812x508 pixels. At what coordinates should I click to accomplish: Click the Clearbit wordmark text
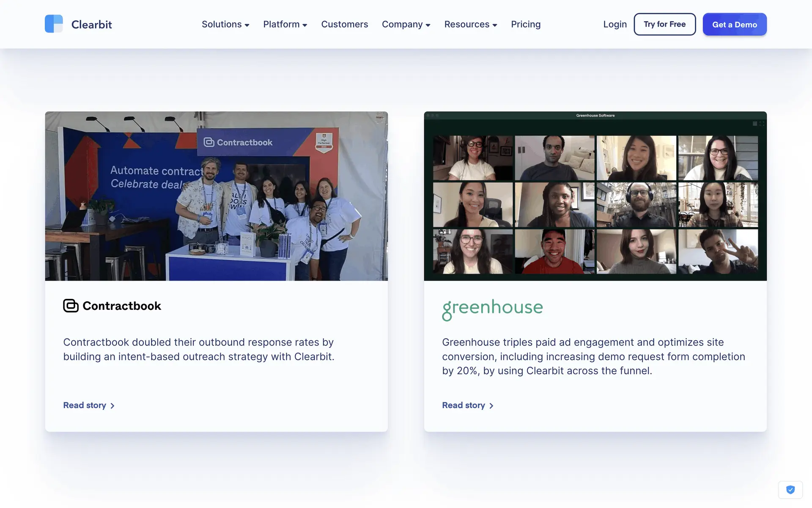tap(91, 25)
